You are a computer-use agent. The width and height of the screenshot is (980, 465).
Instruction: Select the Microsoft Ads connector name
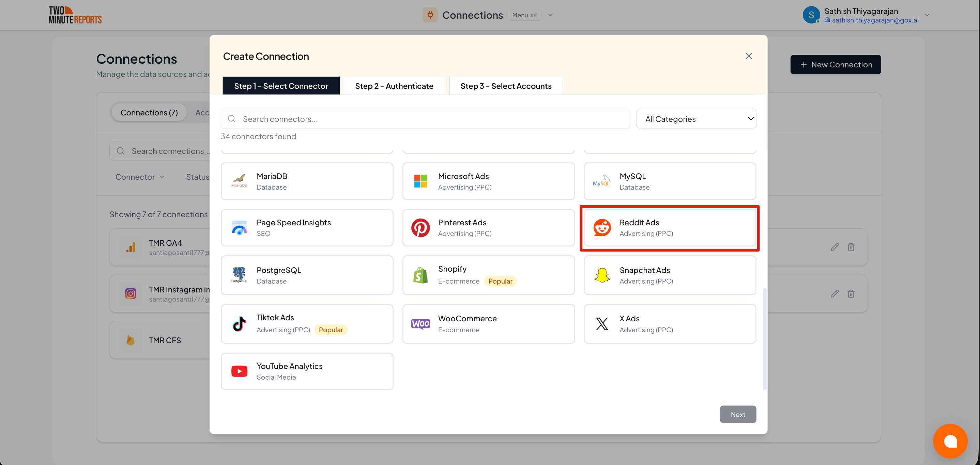(x=463, y=176)
